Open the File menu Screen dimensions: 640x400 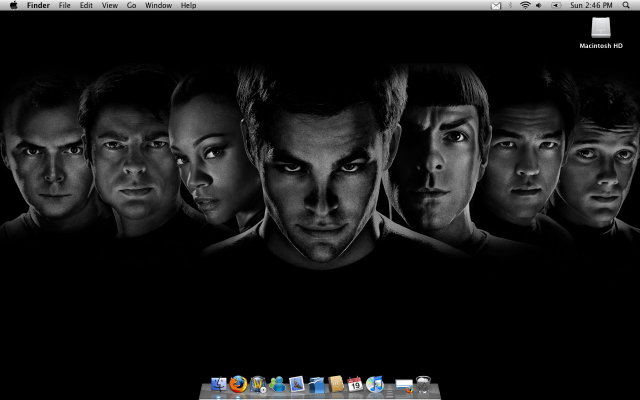coord(64,5)
